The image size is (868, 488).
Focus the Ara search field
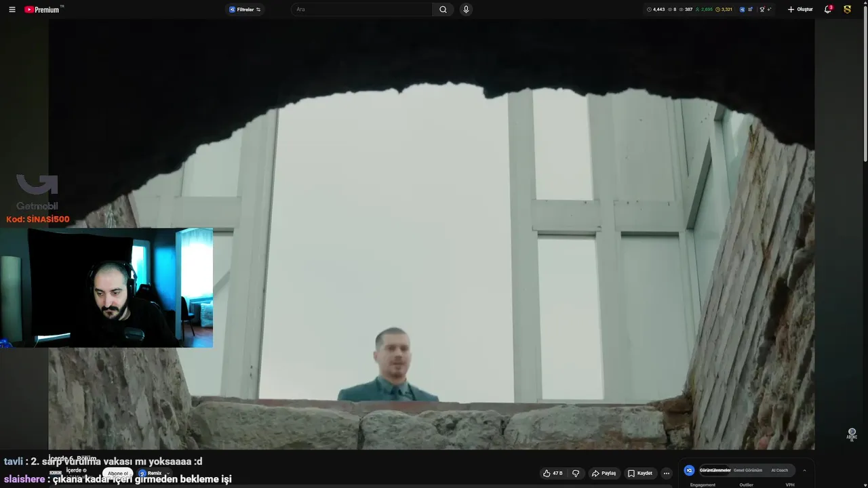pos(363,9)
